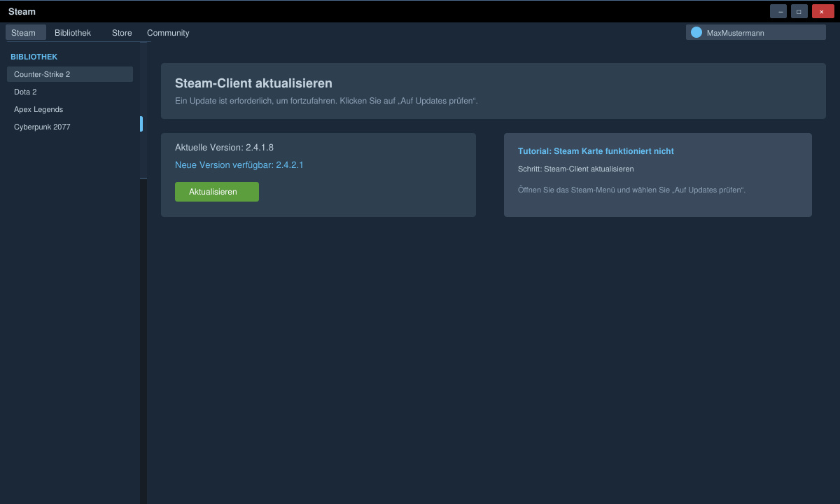840x504 pixels.
Task: Select Counter-Strike 2 in the library
Action: [x=70, y=74]
